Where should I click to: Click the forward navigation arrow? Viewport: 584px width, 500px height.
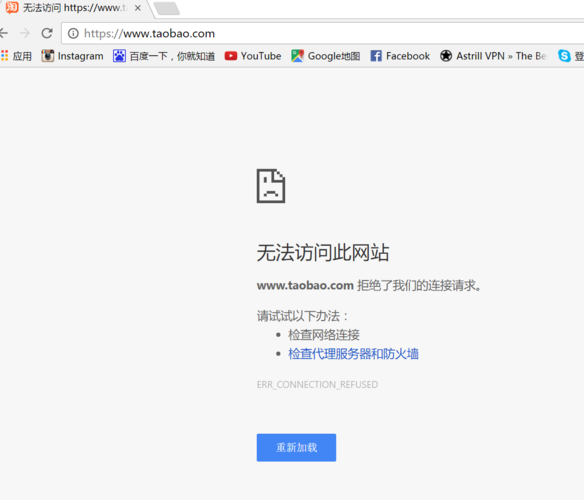pyautogui.click(x=25, y=33)
